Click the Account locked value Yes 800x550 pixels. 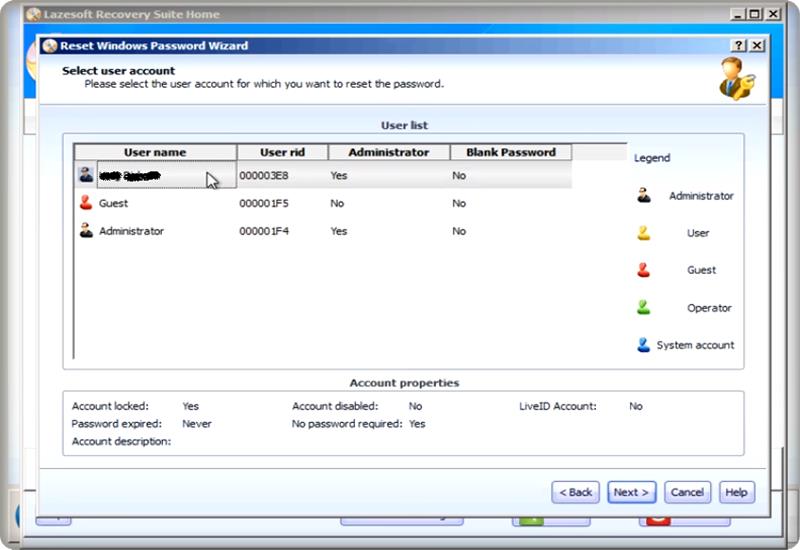[x=190, y=406]
